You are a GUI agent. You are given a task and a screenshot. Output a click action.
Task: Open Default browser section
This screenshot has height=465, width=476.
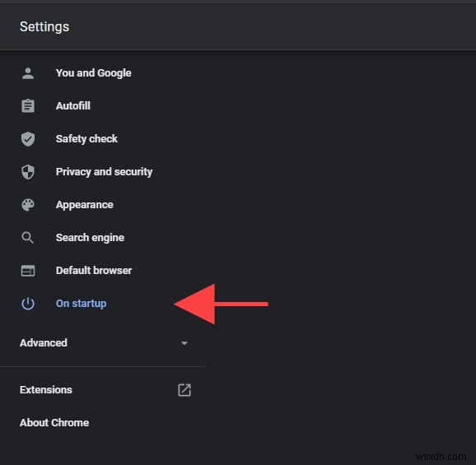(x=94, y=271)
